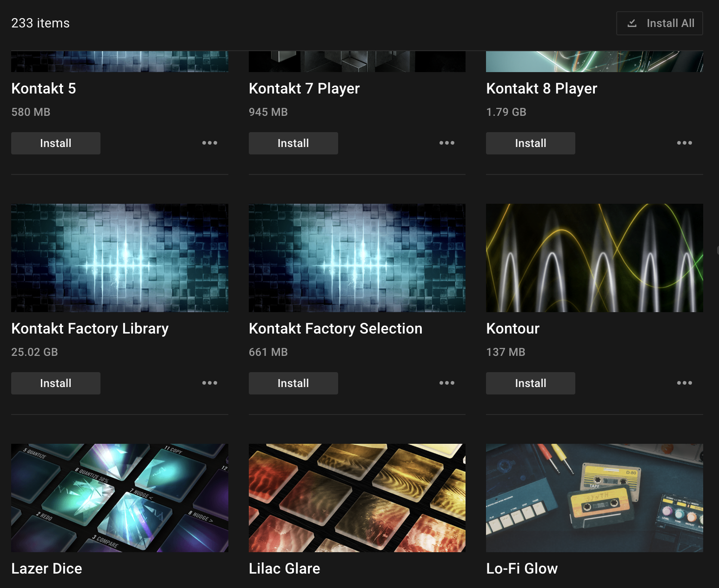Screen dimensions: 719x588
Task: Install Kontakt Factory Selection
Action: click(x=293, y=383)
